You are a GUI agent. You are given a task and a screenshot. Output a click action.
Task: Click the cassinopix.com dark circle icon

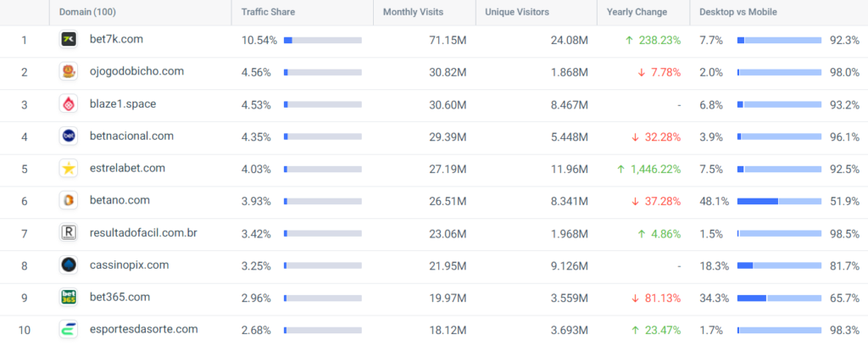(x=69, y=265)
